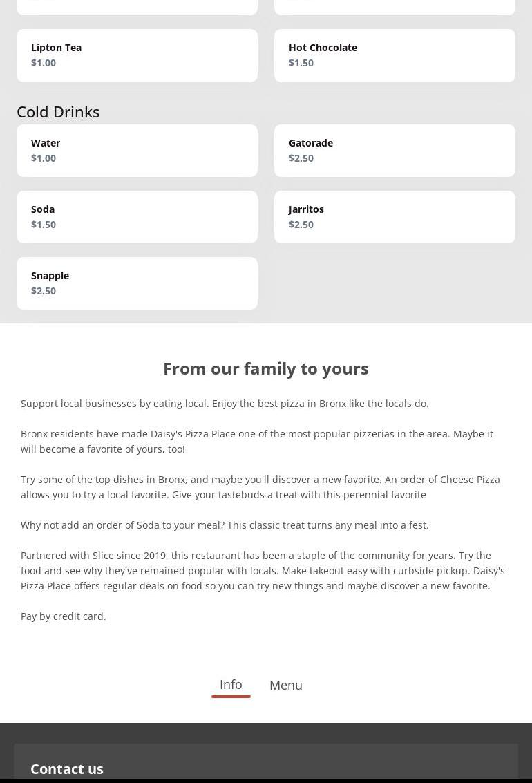Switch to the Menu tab
Screen dimensions: 532x783
click(285, 685)
